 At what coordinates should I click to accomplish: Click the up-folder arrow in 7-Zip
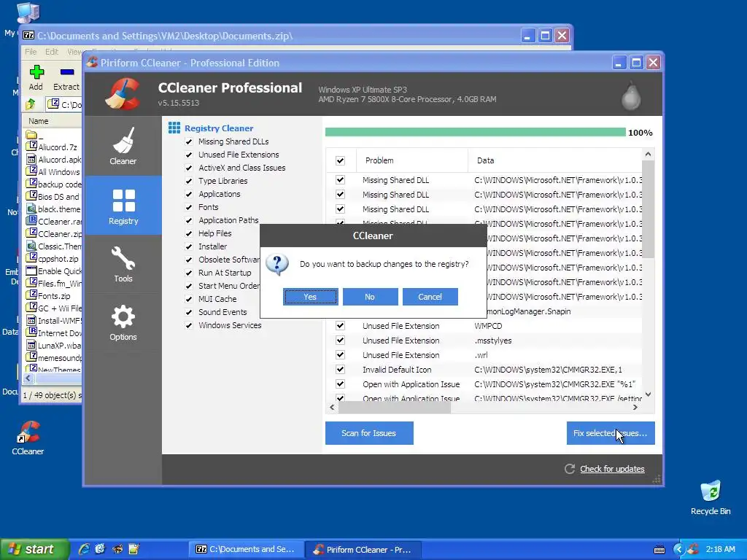tap(31, 104)
